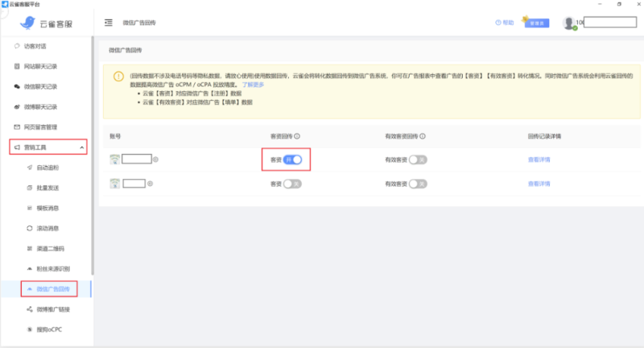644x348 pixels.
Task: Click the sidebar collapse icon in header
Action: (109, 23)
